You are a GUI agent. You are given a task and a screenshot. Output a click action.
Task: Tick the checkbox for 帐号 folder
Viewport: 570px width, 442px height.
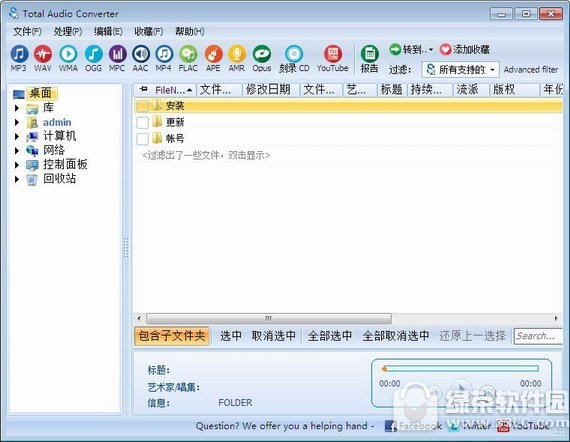pos(142,138)
